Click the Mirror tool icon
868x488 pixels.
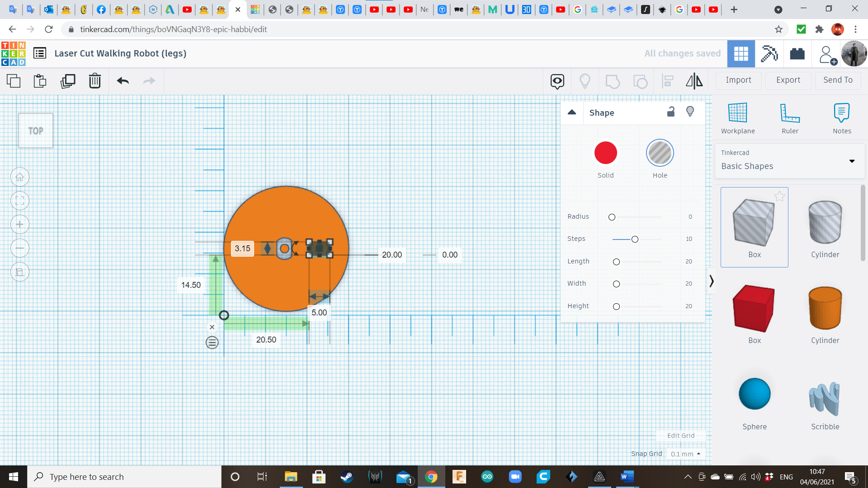pos(693,80)
